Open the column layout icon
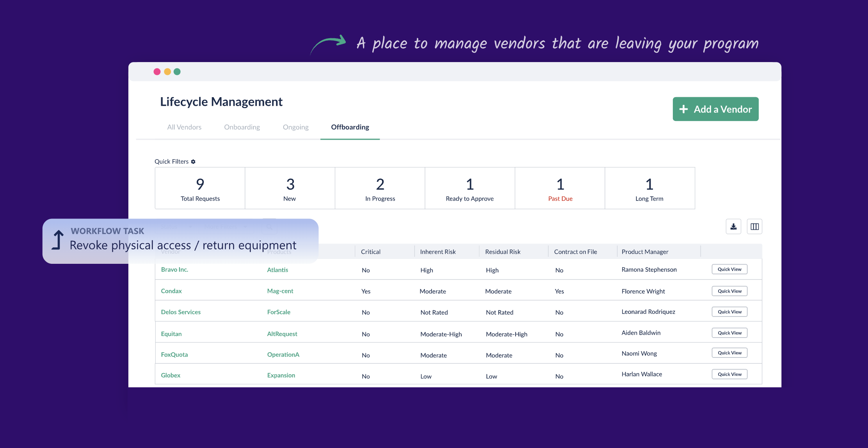868x448 pixels. pyautogui.click(x=754, y=227)
